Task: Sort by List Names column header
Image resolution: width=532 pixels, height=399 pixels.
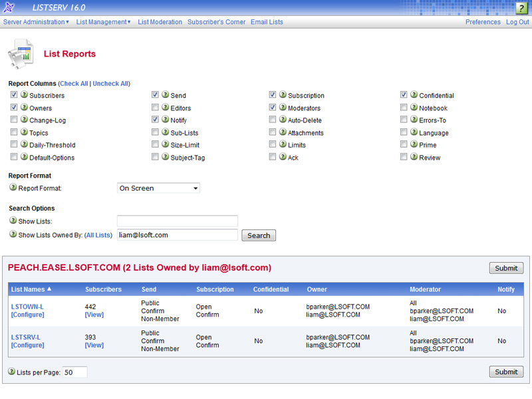Action: tap(31, 289)
